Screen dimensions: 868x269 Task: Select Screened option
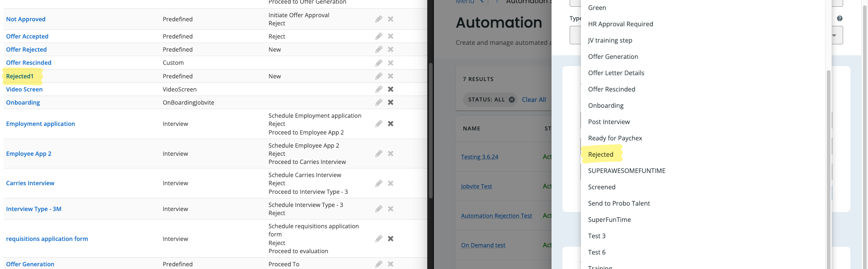602,187
